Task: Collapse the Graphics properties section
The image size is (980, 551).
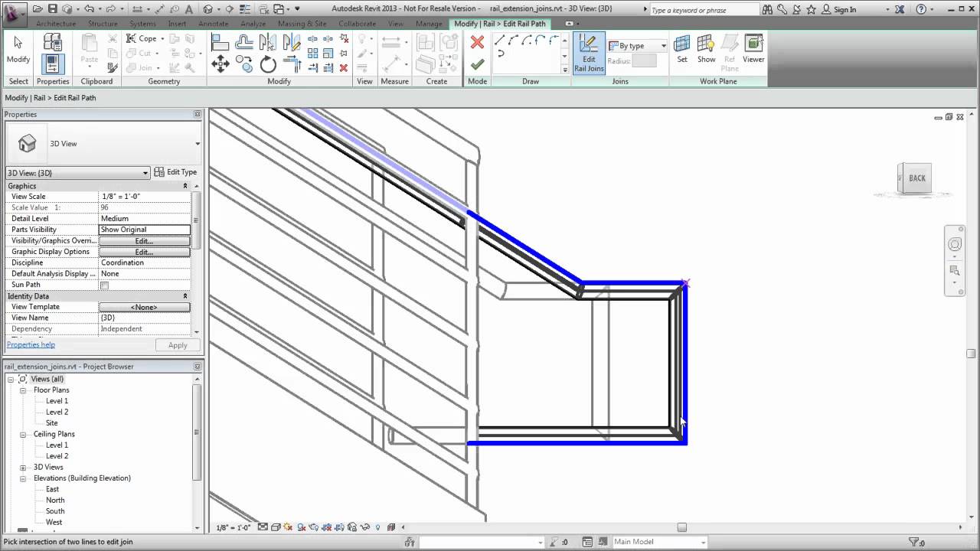Action: [185, 186]
